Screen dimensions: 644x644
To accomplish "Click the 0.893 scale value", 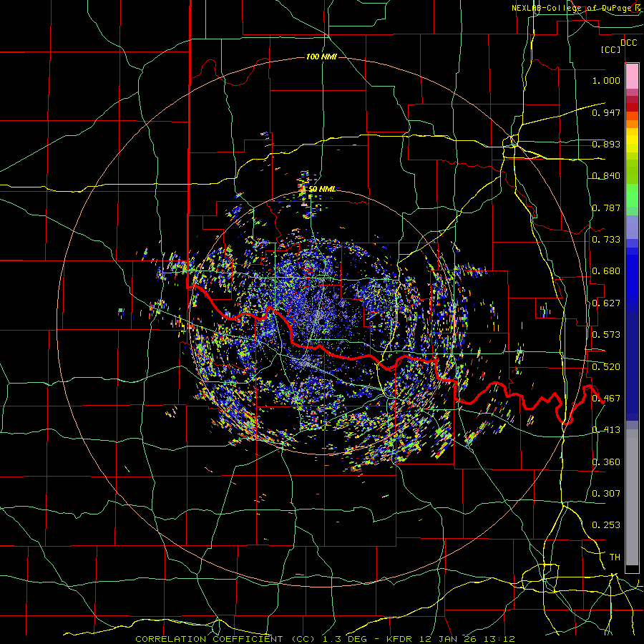I will pyautogui.click(x=606, y=144).
